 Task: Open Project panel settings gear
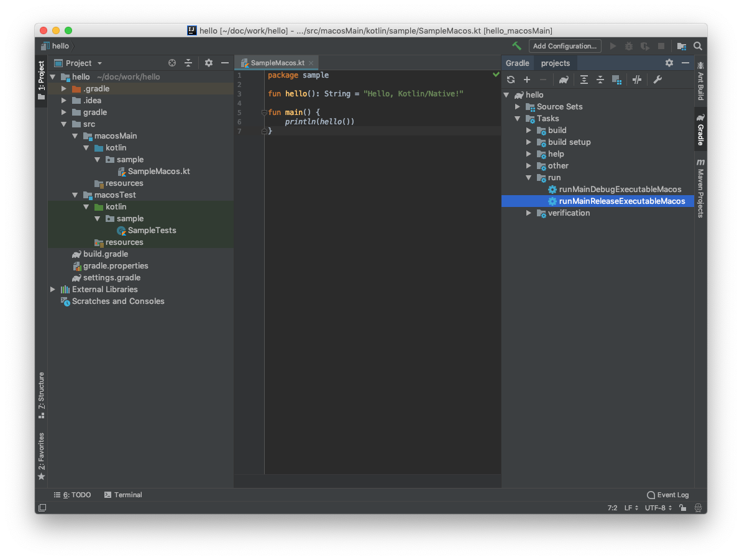[209, 63]
